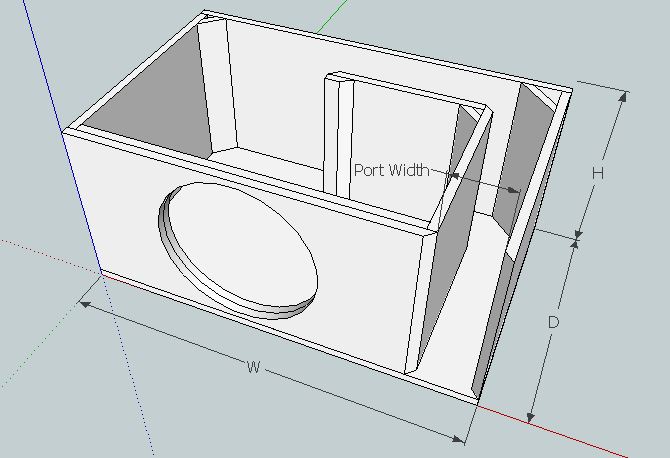Pick the "W" width dimension label
The height and width of the screenshot is (458, 670).
pyautogui.click(x=253, y=367)
